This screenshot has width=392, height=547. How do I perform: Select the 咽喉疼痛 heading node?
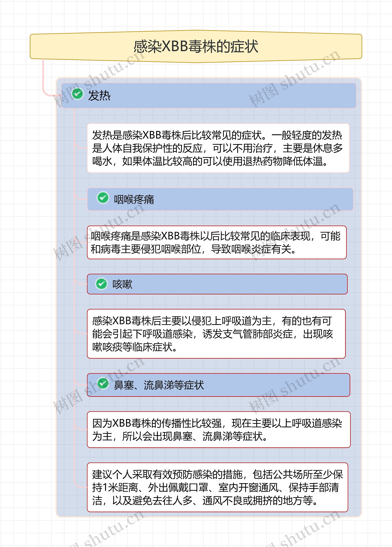tap(220, 199)
